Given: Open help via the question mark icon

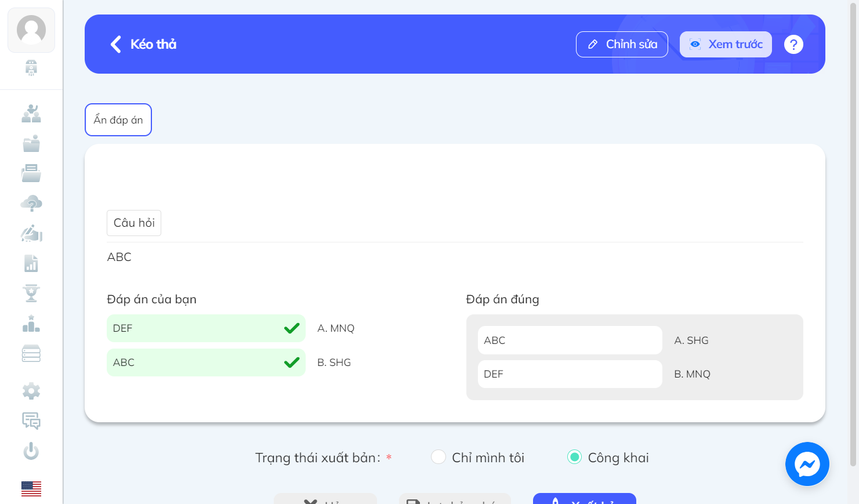Looking at the screenshot, I should pos(793,44).
